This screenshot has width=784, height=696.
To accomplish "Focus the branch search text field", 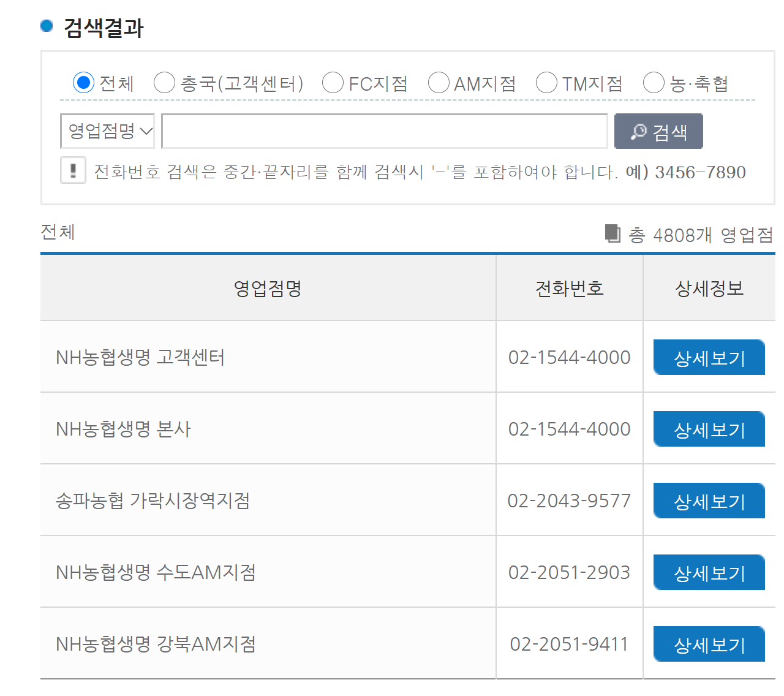I will tap(385, 131).
